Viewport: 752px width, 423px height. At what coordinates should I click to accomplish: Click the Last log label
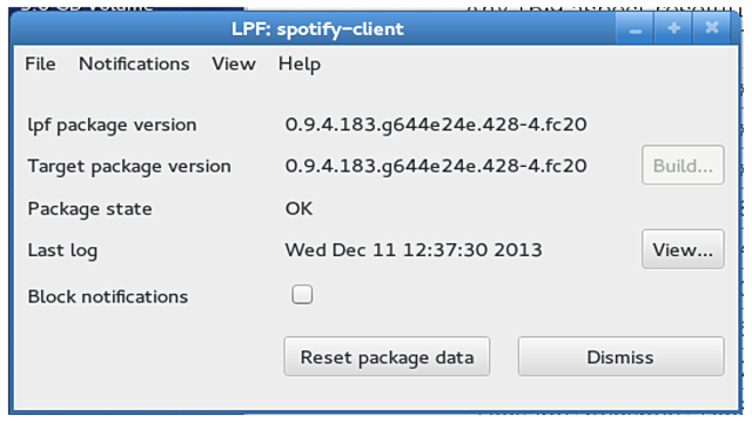click(x=62, y=250)
